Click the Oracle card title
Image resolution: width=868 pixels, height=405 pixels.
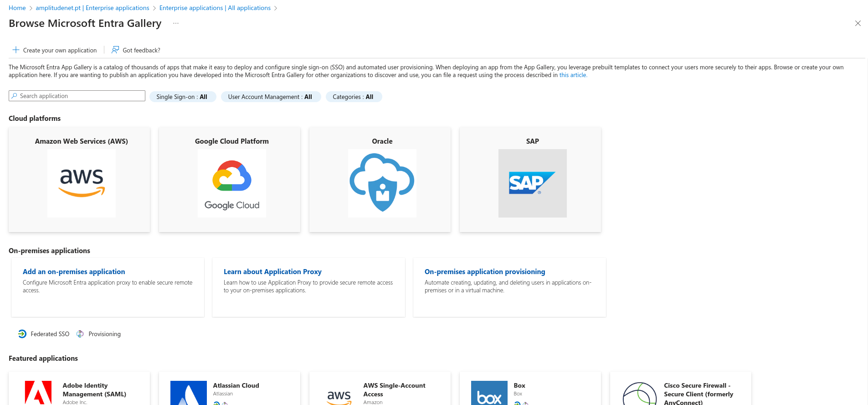(x=382, y=141)
